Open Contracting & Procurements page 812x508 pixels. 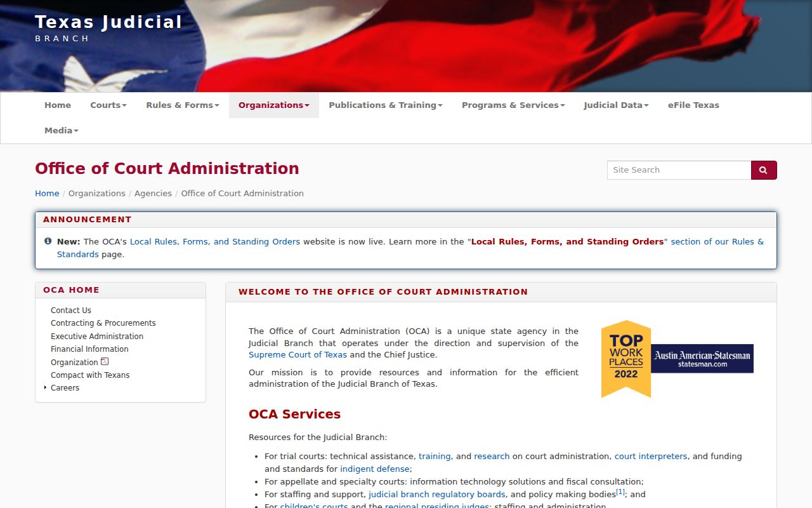[x=103, y=323]
